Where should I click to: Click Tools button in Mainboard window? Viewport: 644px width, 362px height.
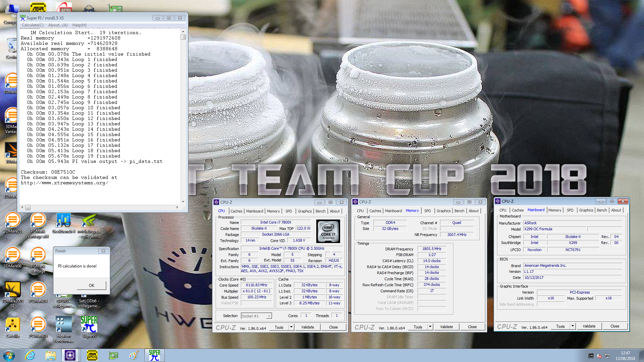click(560, 326)
